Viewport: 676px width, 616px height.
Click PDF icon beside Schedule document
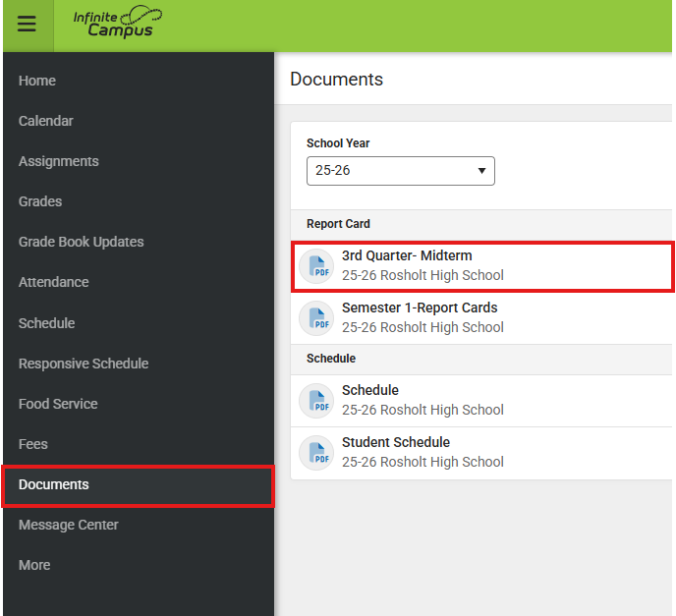316,400
